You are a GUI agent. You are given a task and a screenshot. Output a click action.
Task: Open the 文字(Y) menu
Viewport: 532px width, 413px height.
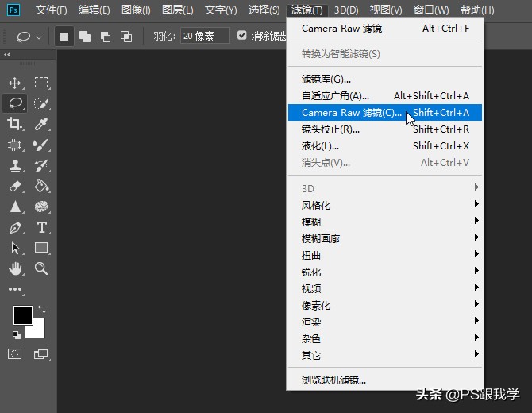(221, 10)
